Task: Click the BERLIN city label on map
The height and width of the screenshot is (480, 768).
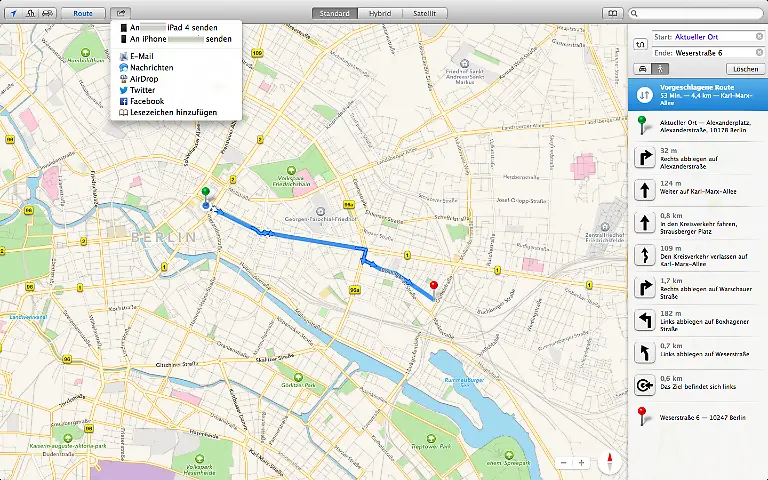Action: [x=164, y=238]
